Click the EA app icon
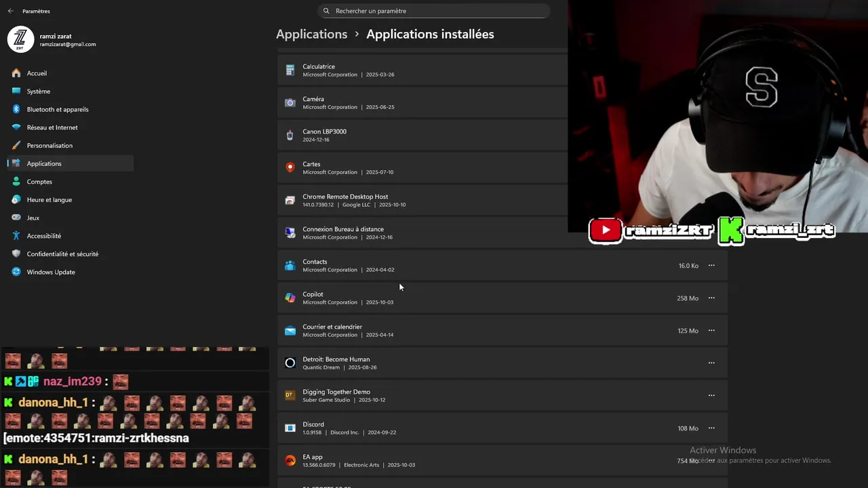This screenshot has width=868, height=488. click(x=290, y=461)
